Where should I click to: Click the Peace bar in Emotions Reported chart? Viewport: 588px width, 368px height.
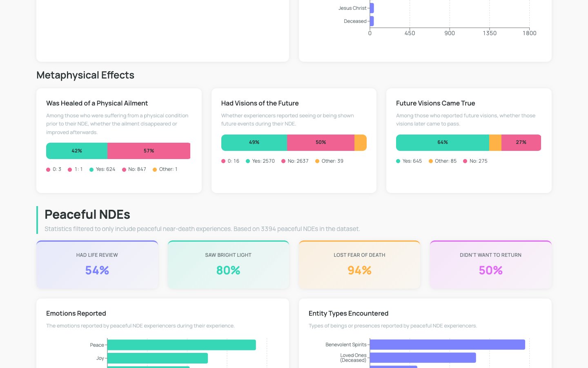[181, 345]
